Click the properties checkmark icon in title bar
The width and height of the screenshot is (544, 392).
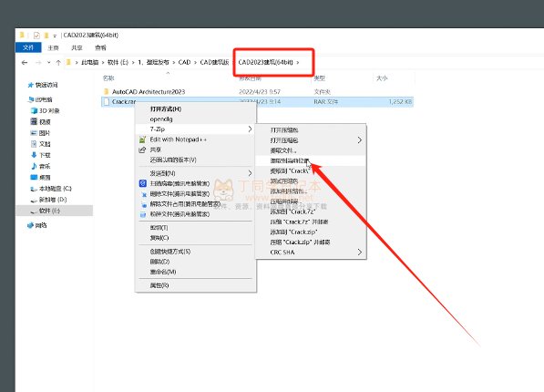coord(36,36)
